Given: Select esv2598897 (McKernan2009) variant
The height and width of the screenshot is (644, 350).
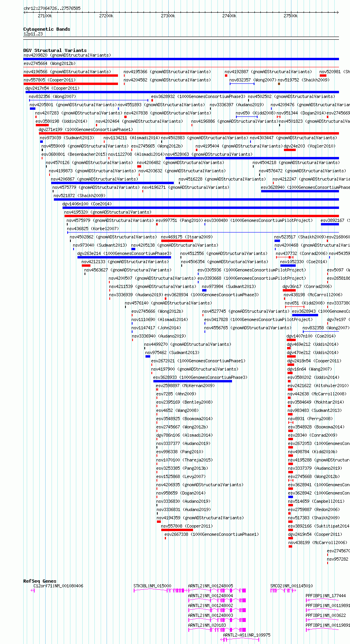Looking at the screenshot, I should click(x=157, y=389).
